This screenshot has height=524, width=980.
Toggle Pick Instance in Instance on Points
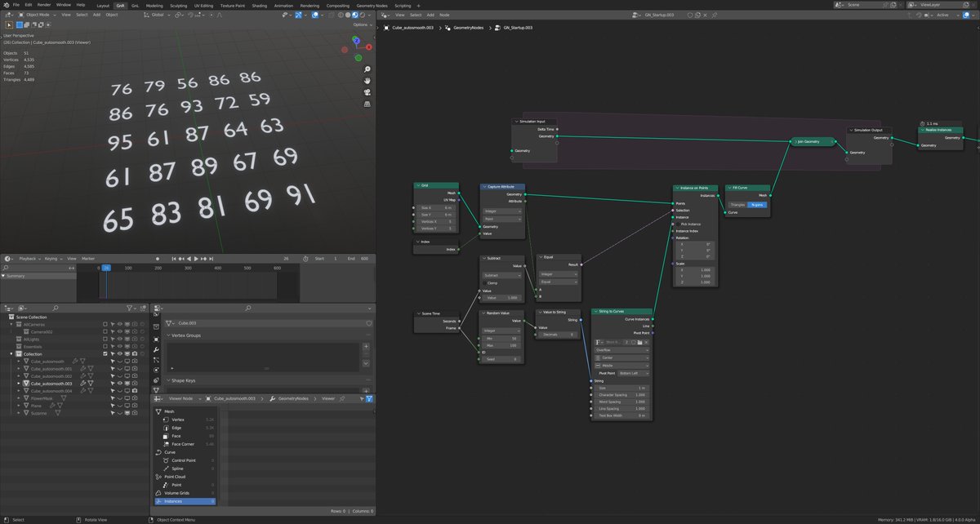pos(678,224)
